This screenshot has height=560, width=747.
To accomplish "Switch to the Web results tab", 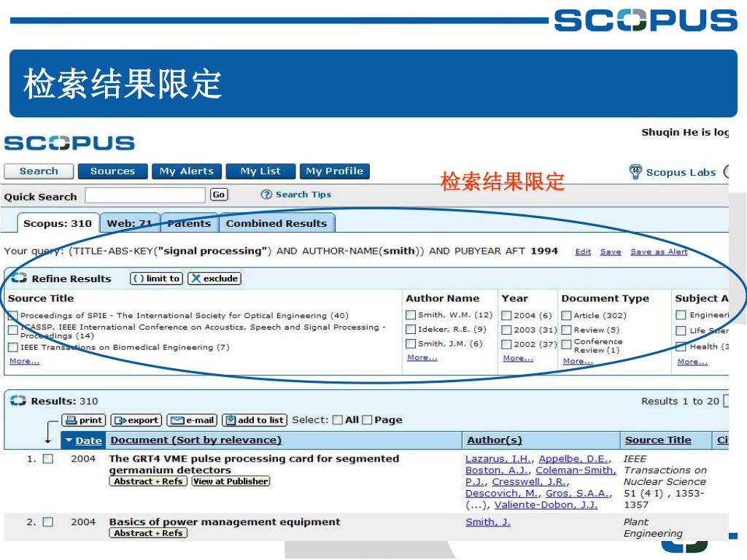I will (x=130, y=223).
